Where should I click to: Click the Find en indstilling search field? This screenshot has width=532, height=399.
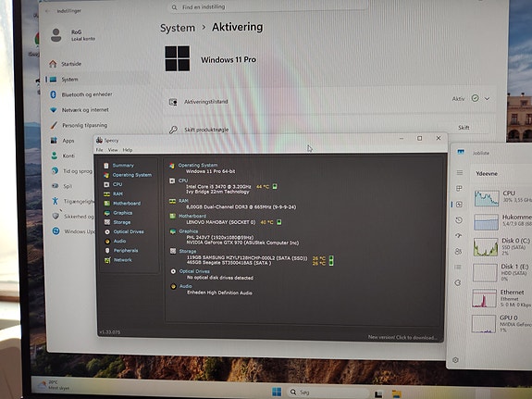point(268,6)
